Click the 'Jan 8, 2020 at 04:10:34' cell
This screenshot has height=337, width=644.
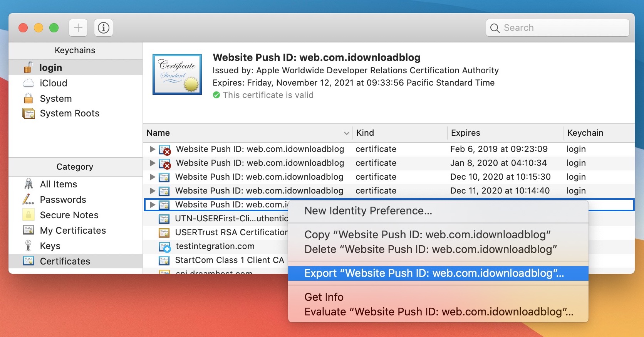click(498, 163)
